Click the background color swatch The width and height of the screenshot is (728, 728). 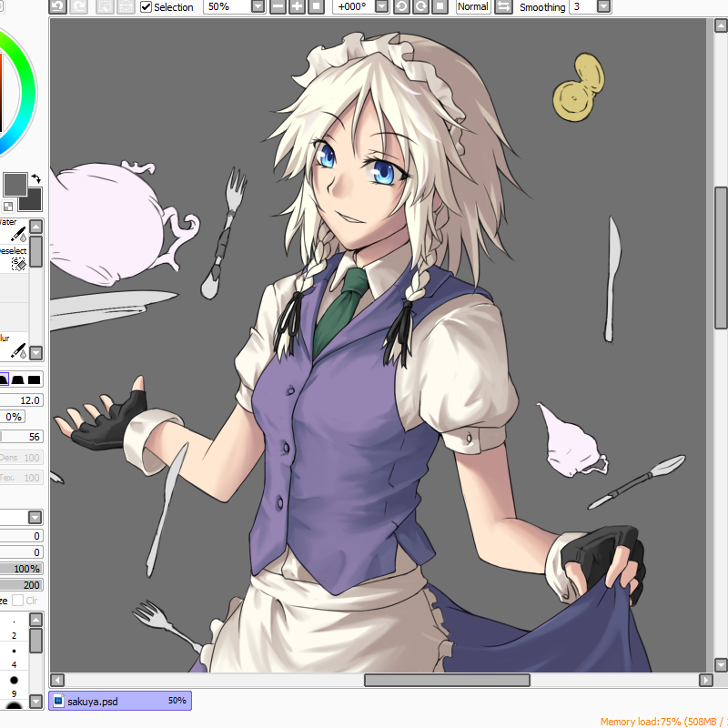point(34,201)
